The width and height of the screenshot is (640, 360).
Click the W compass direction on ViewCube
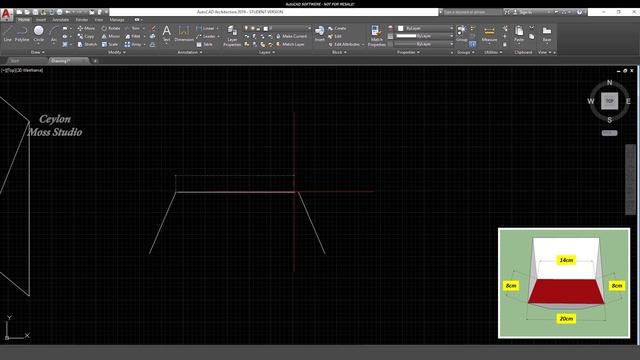point(591,101)
